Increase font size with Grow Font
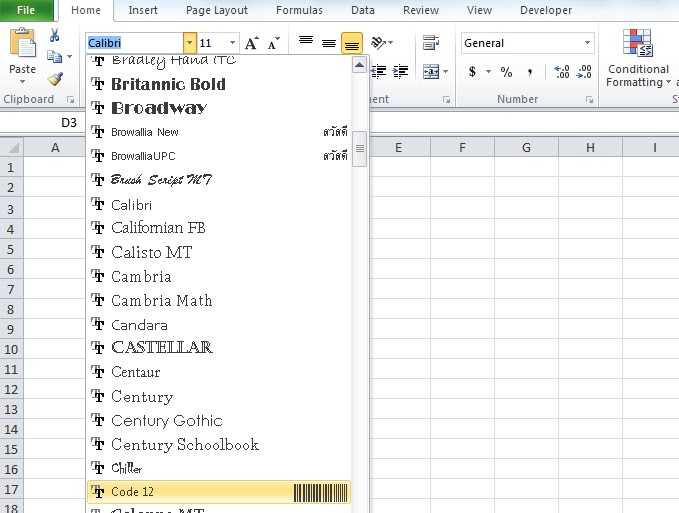Viewport: 679px width, 513px height. [252, 43]
